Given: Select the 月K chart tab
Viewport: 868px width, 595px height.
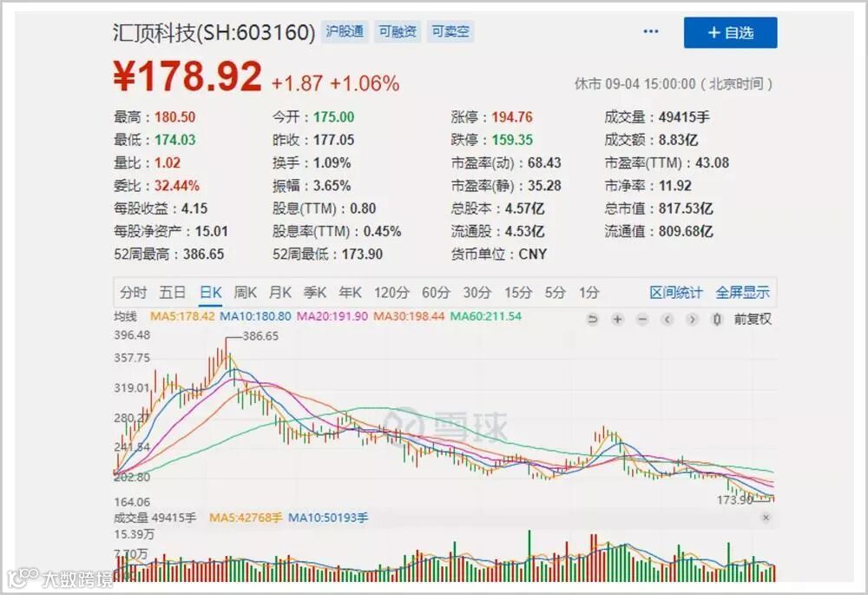Looking at the screenshot, I should (280, 293).
